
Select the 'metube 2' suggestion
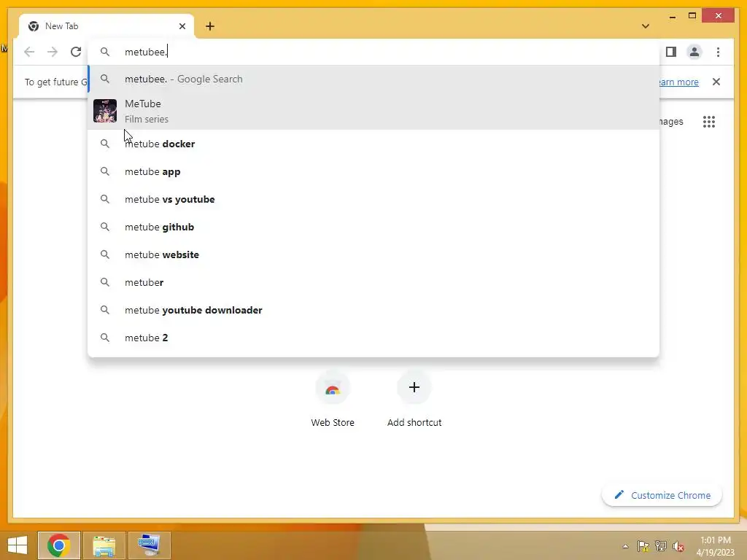pos(373,338)
